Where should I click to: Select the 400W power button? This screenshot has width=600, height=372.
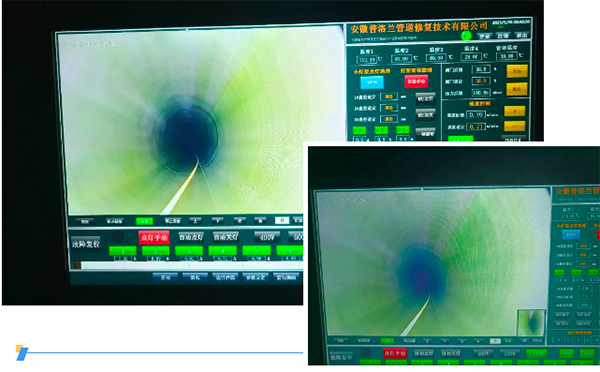267,237
